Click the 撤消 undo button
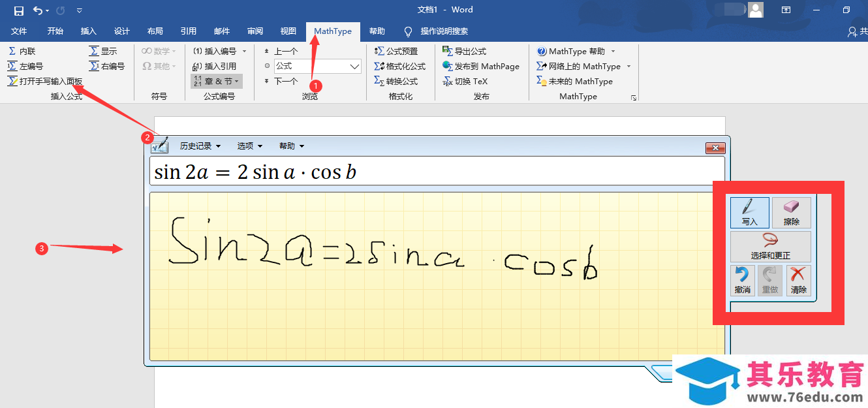This screenshot has height=408, width=868. [x=743, y=280]
